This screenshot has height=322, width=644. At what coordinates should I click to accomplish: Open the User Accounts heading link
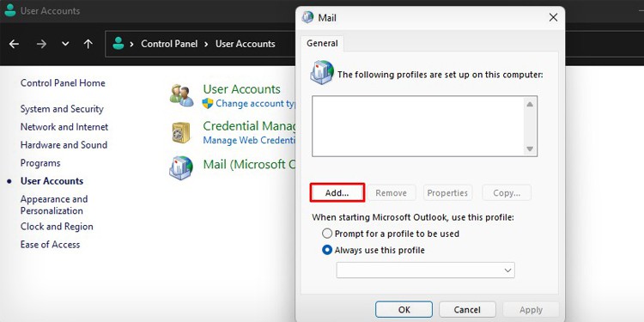click(x=242, y=89)
